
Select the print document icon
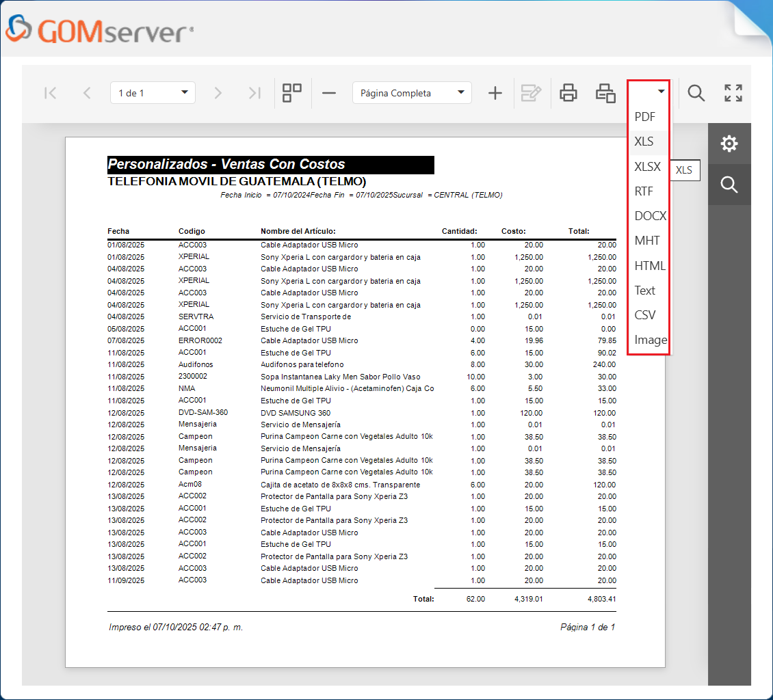[568, 92]
